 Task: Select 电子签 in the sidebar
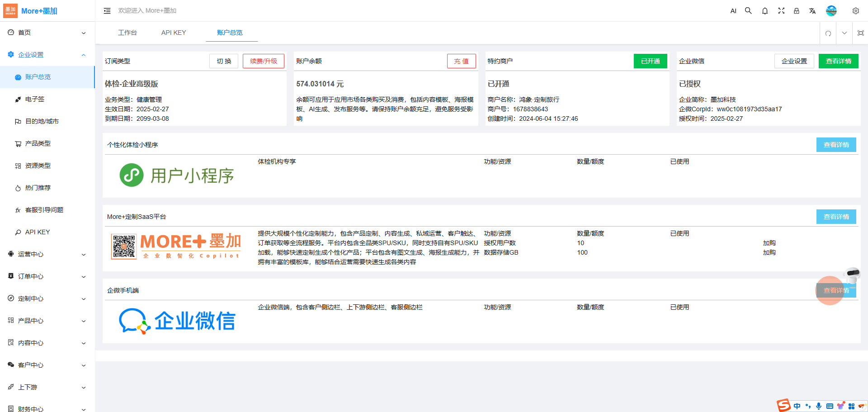pyautogui.click(x=35, y=99)
